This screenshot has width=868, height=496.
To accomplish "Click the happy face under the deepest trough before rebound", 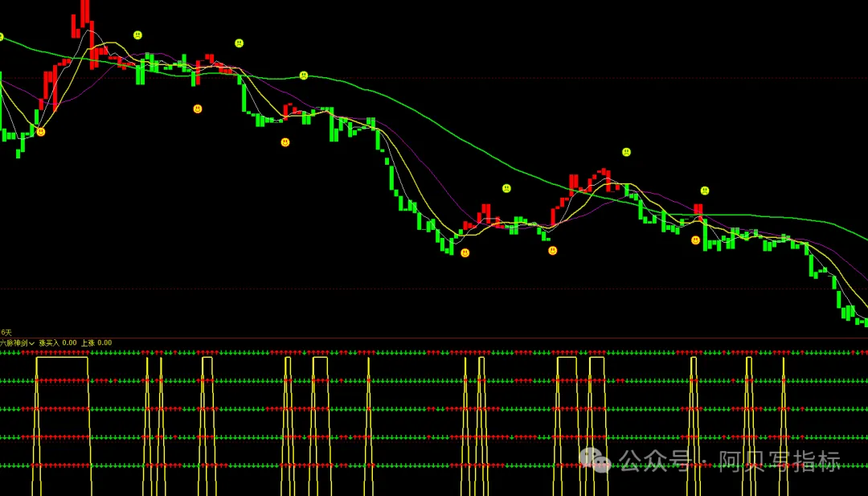I will (465, 253).
